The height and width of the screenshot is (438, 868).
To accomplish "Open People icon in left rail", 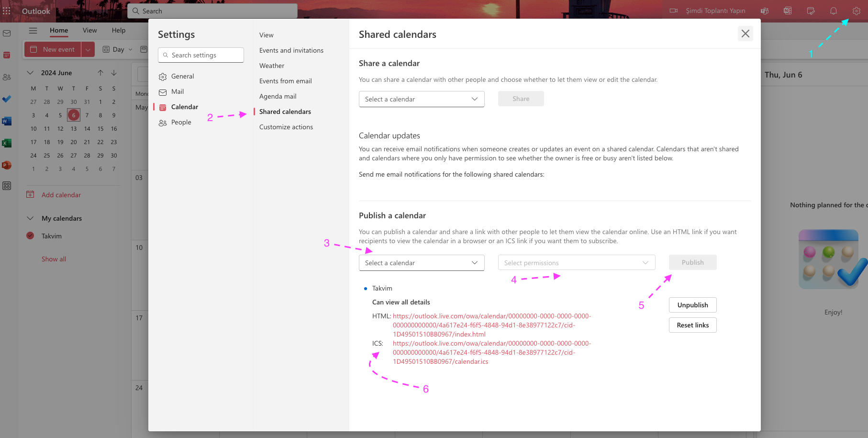I will point(7,77).
